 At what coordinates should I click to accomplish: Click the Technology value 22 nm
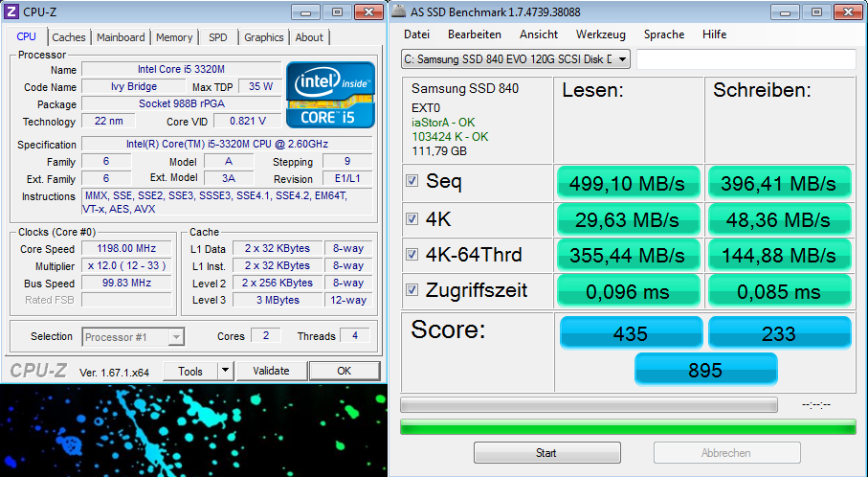(108, 121)
